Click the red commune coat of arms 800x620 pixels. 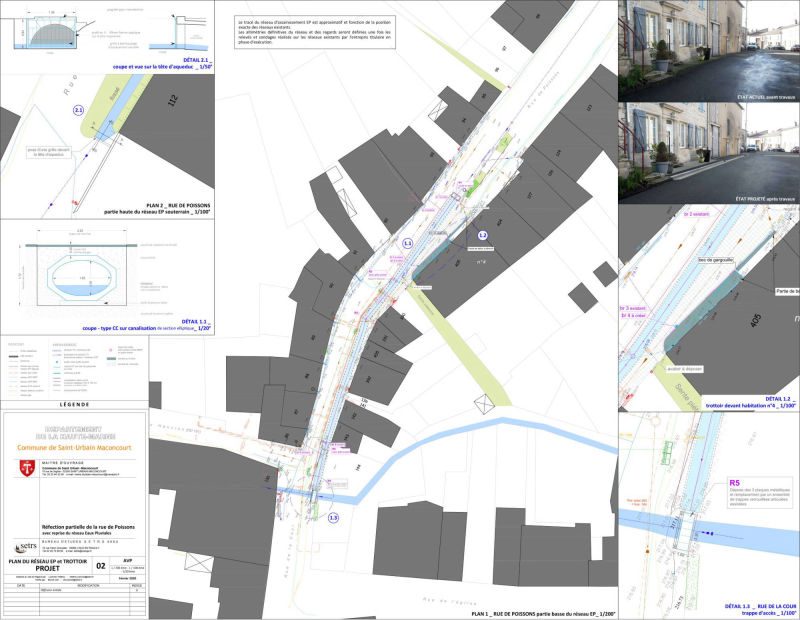[25, 470]
